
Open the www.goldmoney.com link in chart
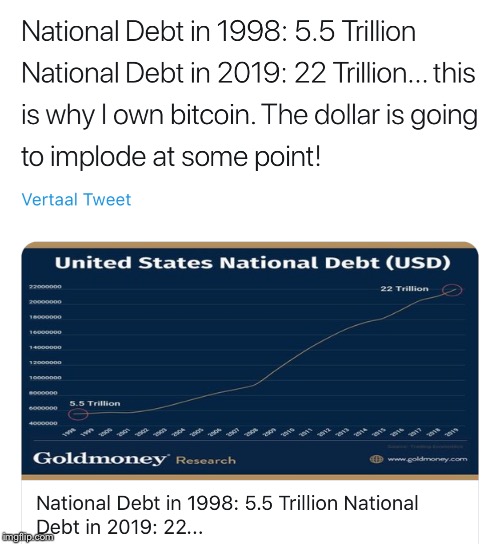(427, 459)
